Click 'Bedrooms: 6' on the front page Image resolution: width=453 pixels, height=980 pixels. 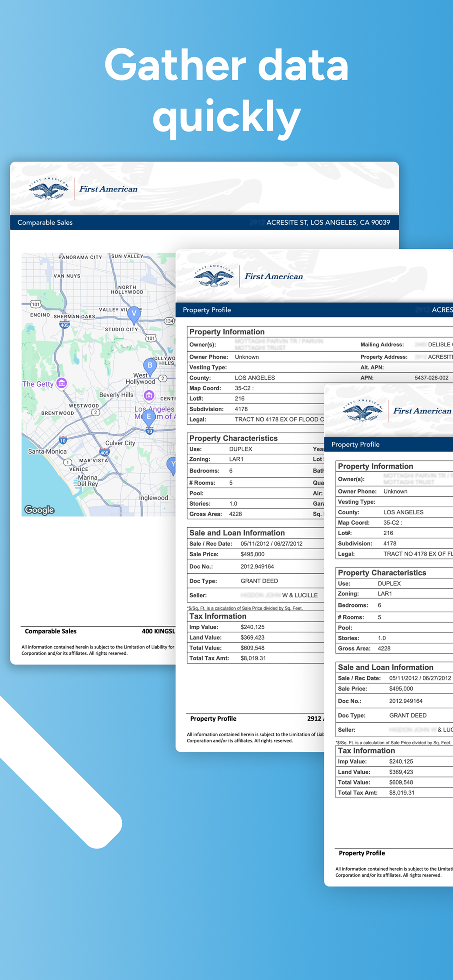point(359,605)
